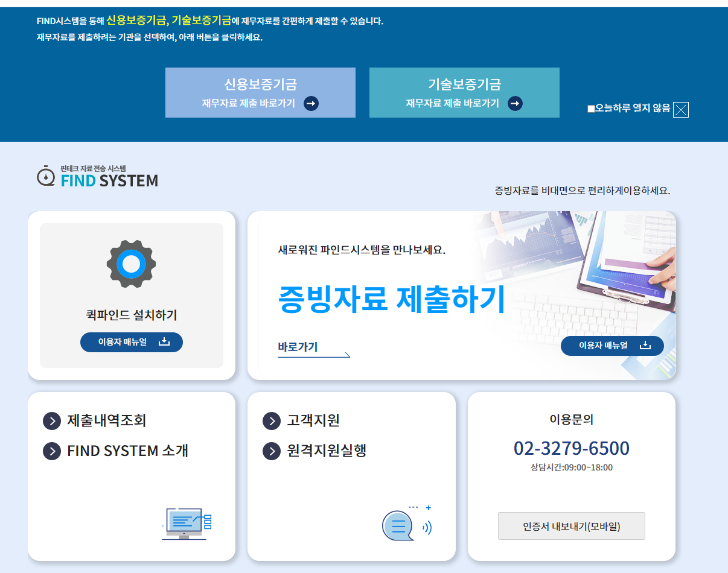This screenshot has width=728, height=573.
Task: Download 이용자 매뉴얼 under 퀵파인드 설치하기
Action: point(132,342)
